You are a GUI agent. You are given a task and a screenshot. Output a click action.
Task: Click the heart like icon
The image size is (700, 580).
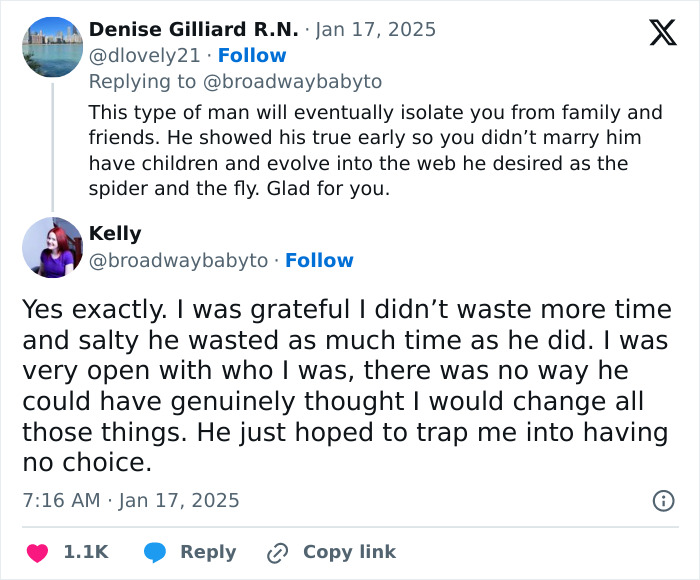37,552
